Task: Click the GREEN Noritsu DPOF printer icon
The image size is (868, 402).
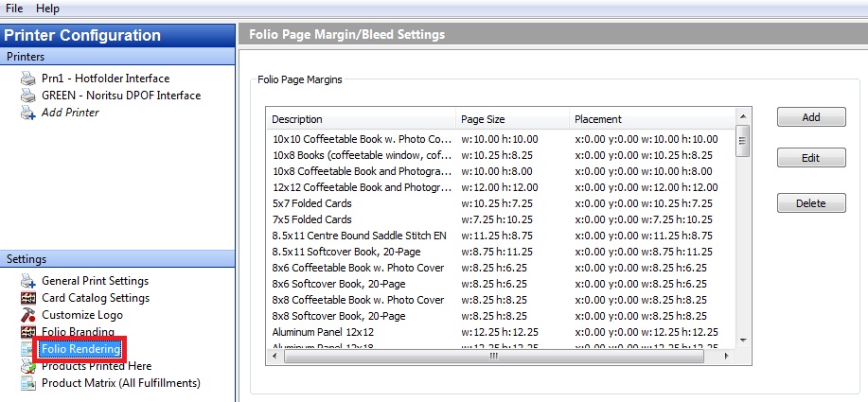Action: tap(28, 96)
